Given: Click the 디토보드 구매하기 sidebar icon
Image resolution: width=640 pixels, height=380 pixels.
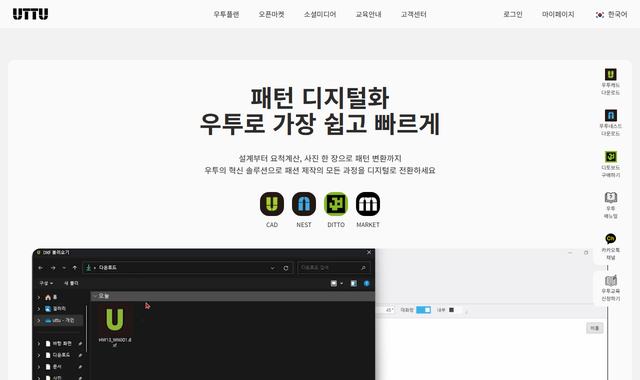Looking at the screenshot, I should pyautogui.click(x=611, y=156).
